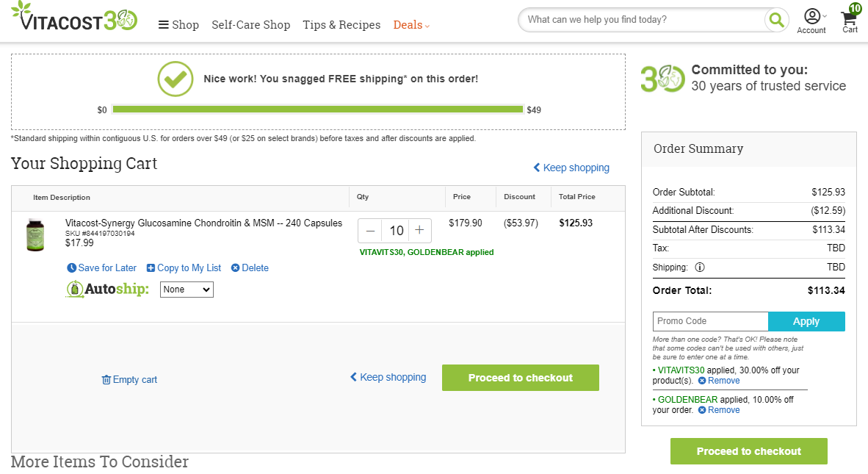Open Tips & Recipes

click(341, 25)
